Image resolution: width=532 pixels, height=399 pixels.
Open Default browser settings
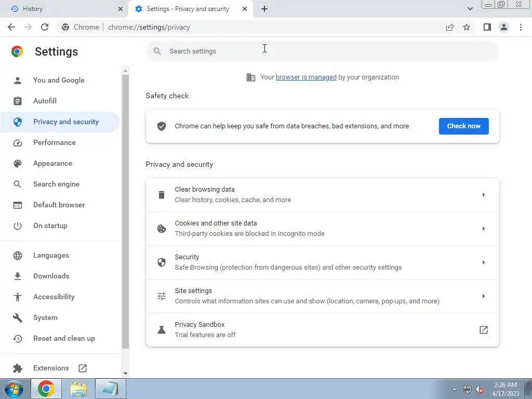60,205
